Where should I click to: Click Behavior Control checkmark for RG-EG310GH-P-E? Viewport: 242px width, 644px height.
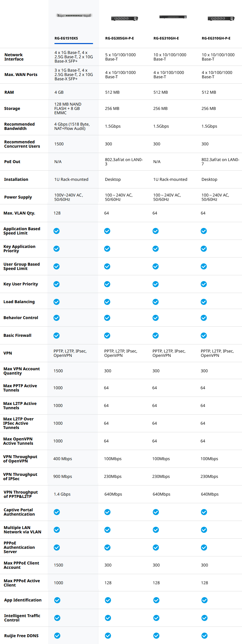point(204,318)
